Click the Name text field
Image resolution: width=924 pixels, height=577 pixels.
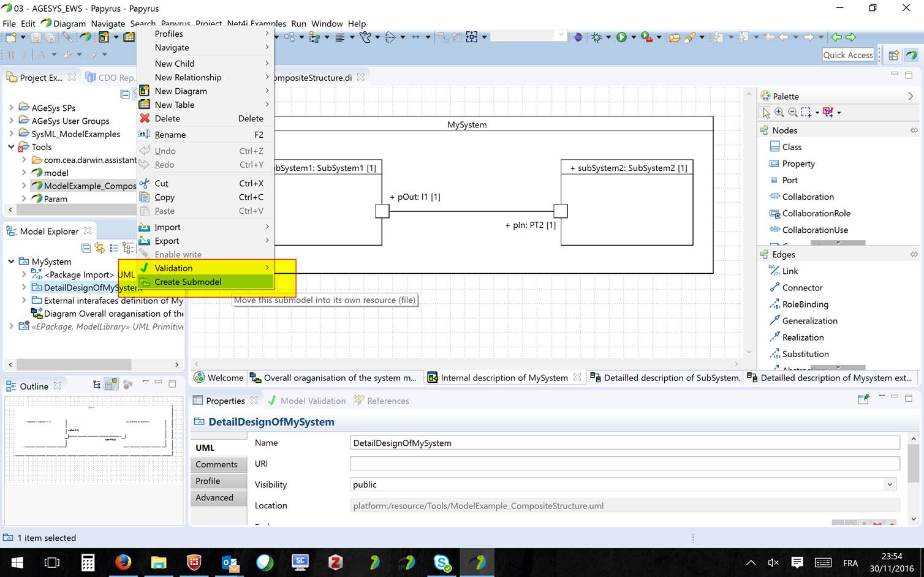pyautogui.click(x=624, y=443)
